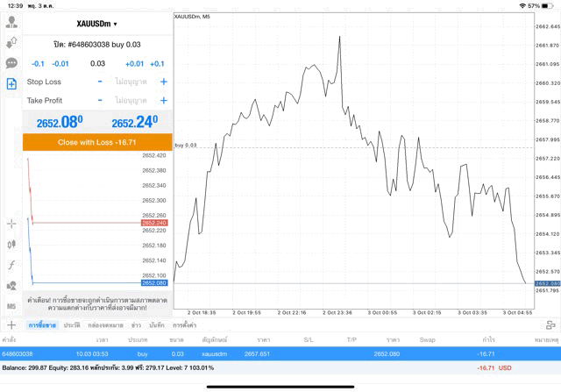The height and width of the screenshot is (392, 561).
Task: Tap the panel layout icon below chart
Action: coord(550,325)
